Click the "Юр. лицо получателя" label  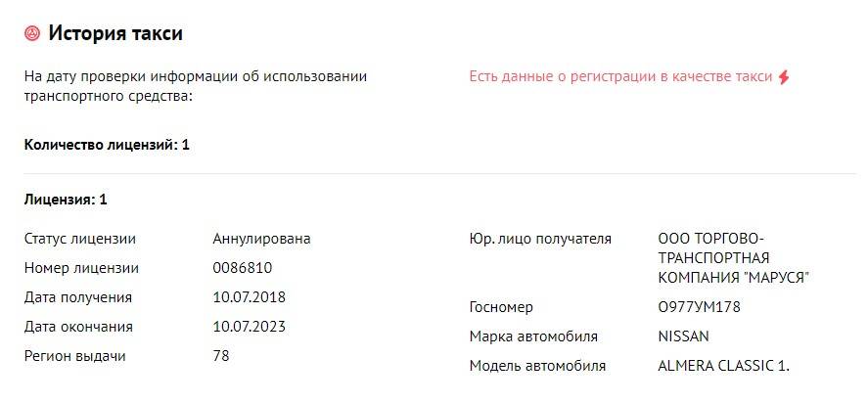pyautogui.click(x=540, y=239)
